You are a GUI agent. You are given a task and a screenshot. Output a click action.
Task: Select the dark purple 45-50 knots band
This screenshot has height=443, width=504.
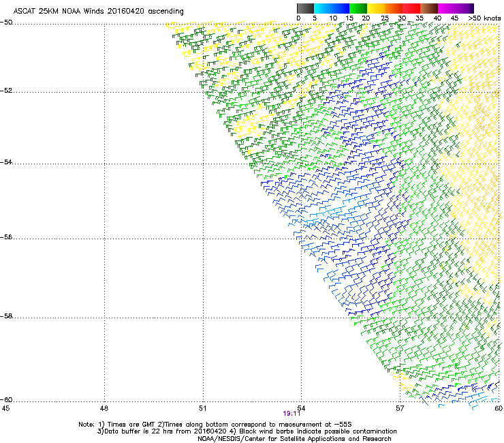click(464, 8)
